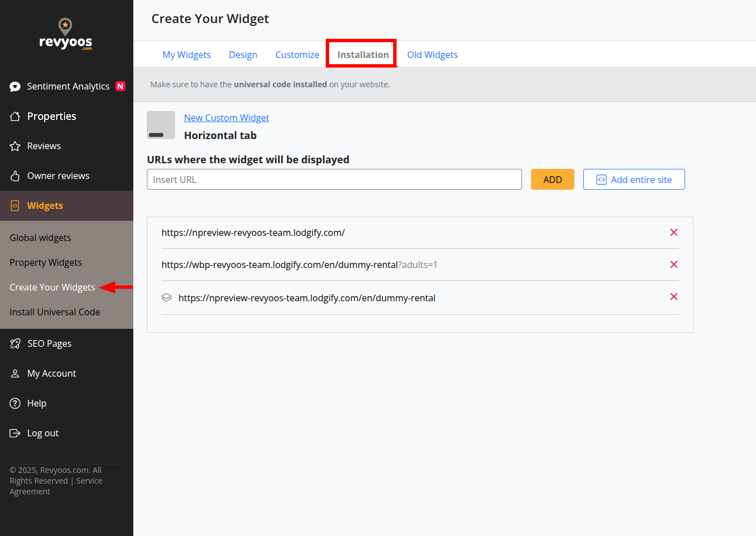Click the red N badge beside Sentiment Analytics
Image resolution: width=756 pixels, height=536 pixels.
[x=120, y=86]
